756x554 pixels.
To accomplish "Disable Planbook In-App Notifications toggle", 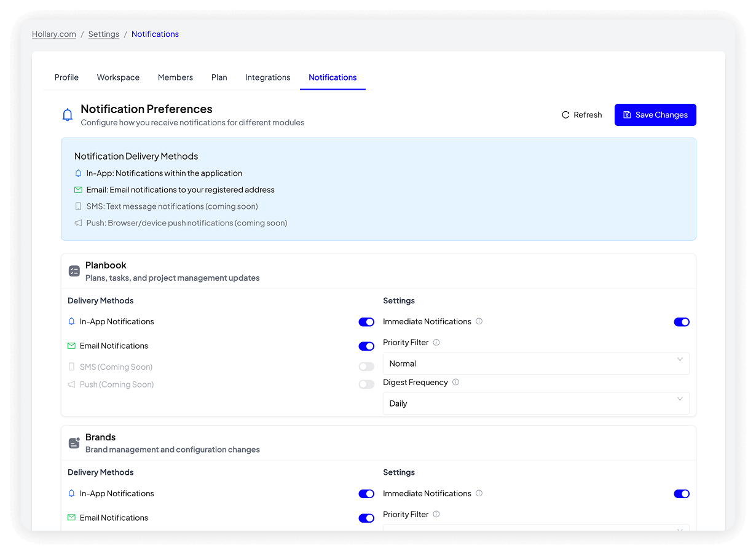I will (366, 322).
